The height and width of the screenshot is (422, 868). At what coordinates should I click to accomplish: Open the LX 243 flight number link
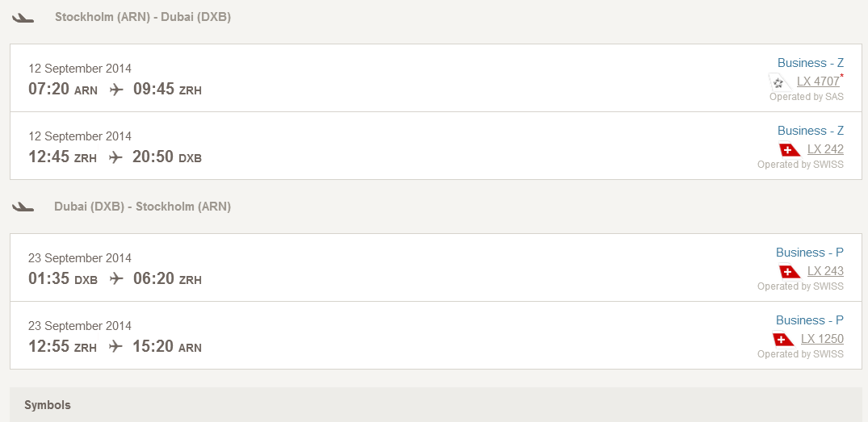point(825,271)
